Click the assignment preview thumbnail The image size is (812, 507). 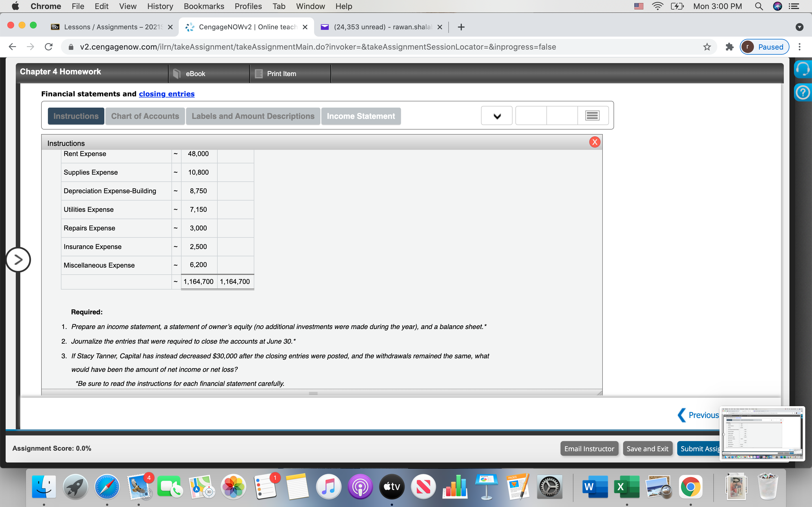(762, 433)
